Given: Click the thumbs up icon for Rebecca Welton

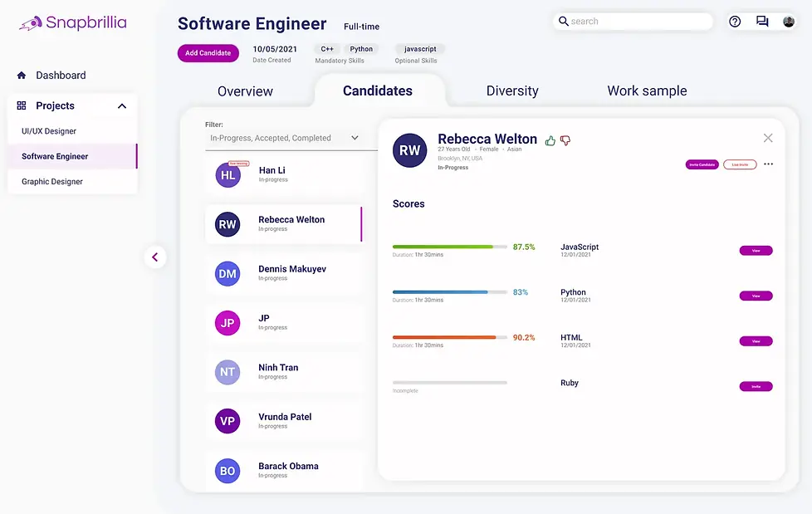Looking at the screenshot, I should click(x=550, y=140).
